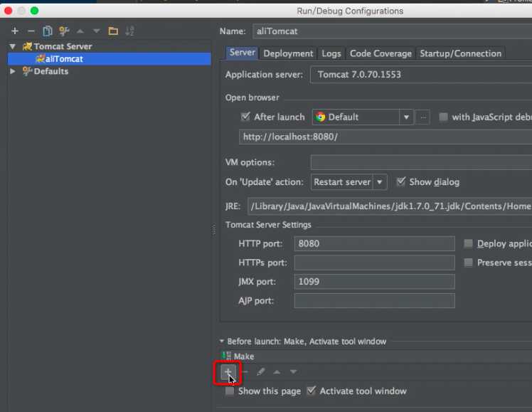Move configuration up in list toolbar

[x=80, y=31]
